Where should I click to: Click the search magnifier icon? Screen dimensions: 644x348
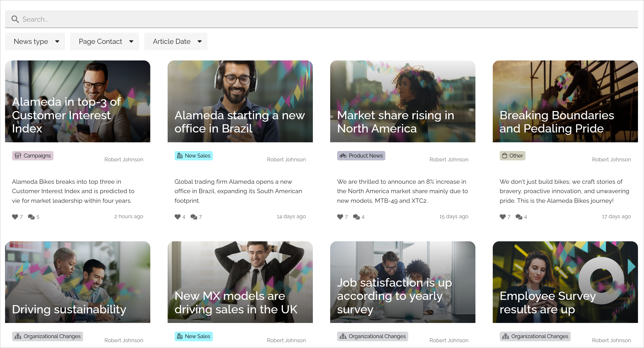tap(15, 19)
